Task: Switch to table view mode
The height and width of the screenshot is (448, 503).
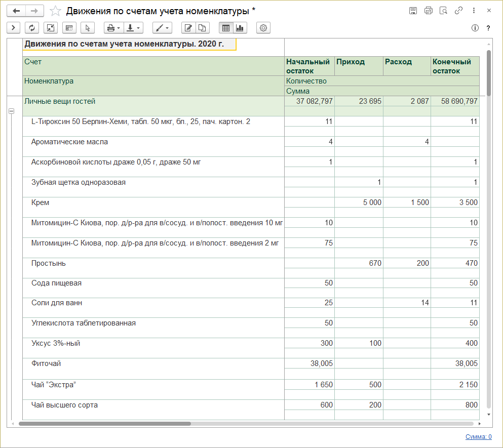Action: (226, 28)
